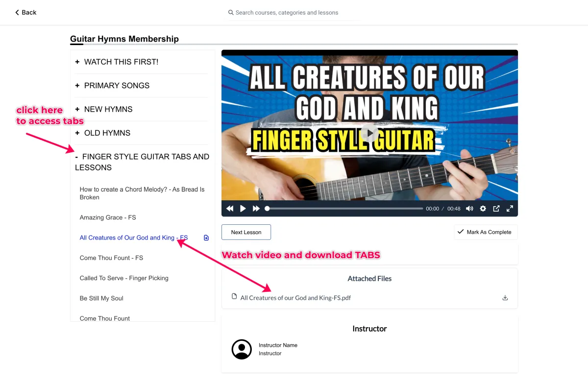Select Come Thou Fount - FS lesson
Image resolution: width=588 pixels, height=382 pixels.
(x=111, y=258)
